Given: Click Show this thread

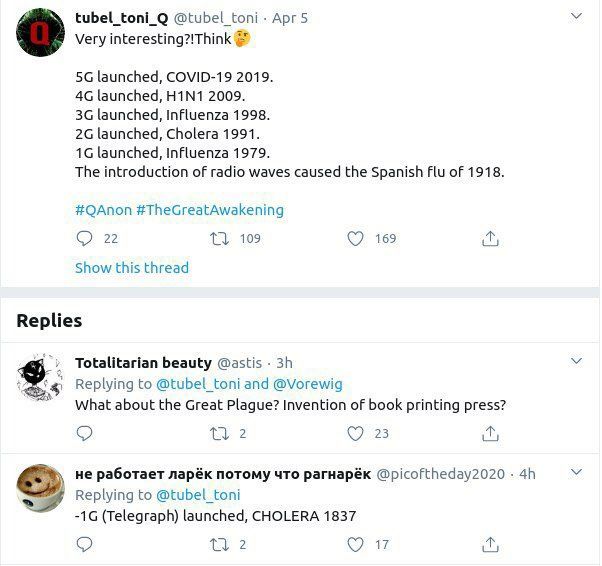Looking at the screenshot, I should 132,268.
